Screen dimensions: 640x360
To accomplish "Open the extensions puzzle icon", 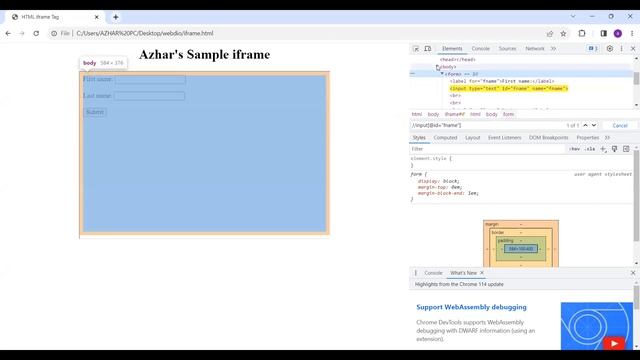I will point(582,33).
